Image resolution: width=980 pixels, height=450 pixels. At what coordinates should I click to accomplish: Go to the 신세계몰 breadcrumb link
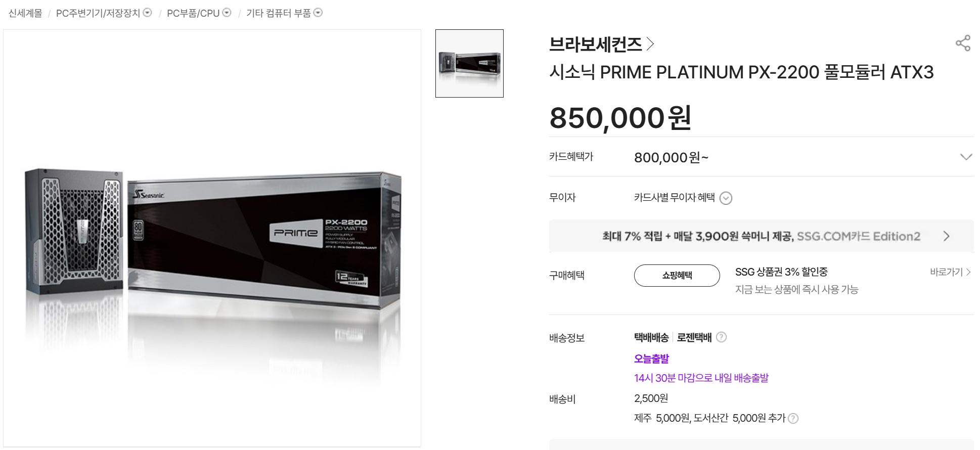click(x=25, y=13)
